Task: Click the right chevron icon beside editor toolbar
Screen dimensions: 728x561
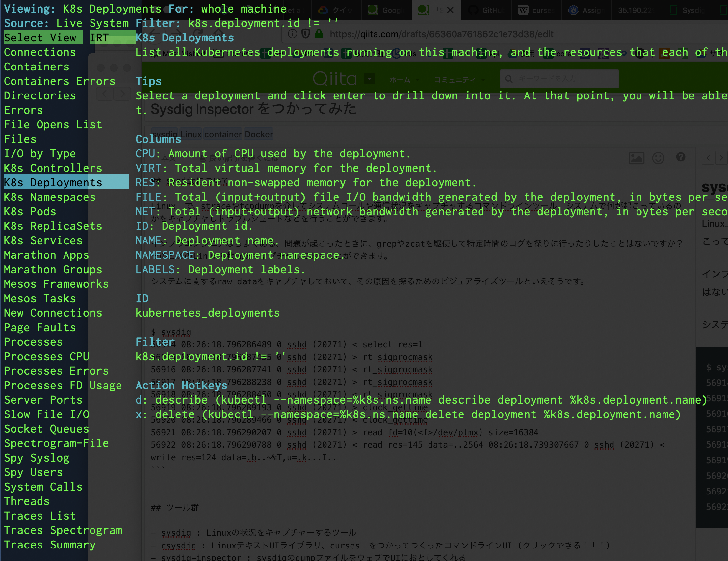Action: 722,158
